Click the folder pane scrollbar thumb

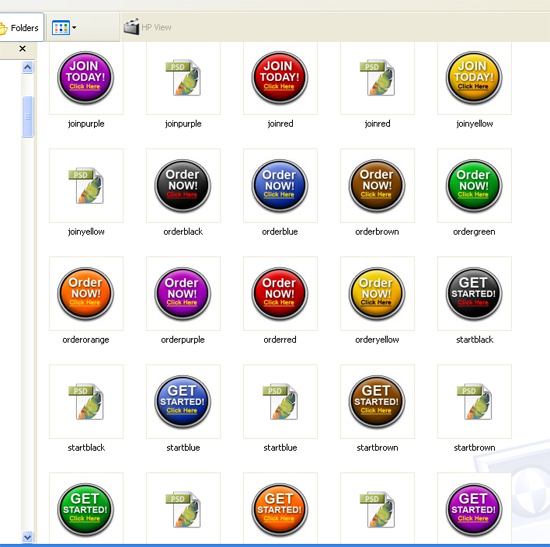tap(28, 116)
